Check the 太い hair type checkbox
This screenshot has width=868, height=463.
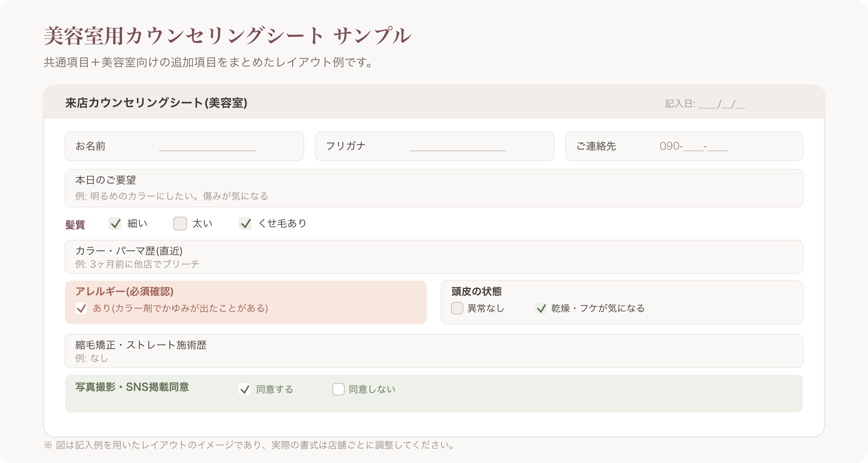180,223
